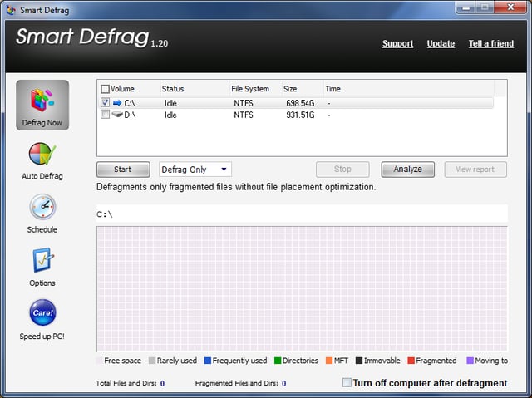Select the 931.51G size cell
Screen dimensions: 532x398
click(300, 115)
